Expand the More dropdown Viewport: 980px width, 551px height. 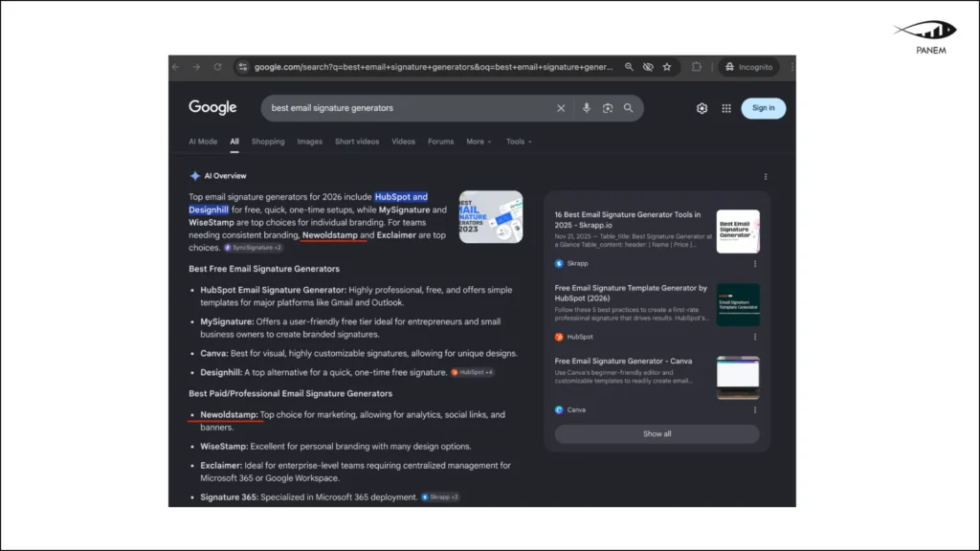tap(479, 142)
